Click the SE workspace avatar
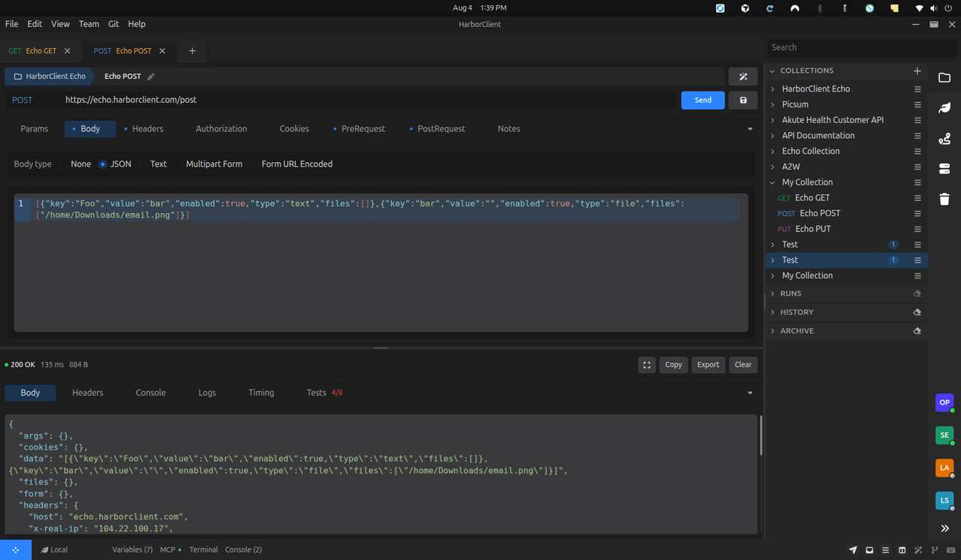Screen dimensions: 961x560 pos(944,435)
